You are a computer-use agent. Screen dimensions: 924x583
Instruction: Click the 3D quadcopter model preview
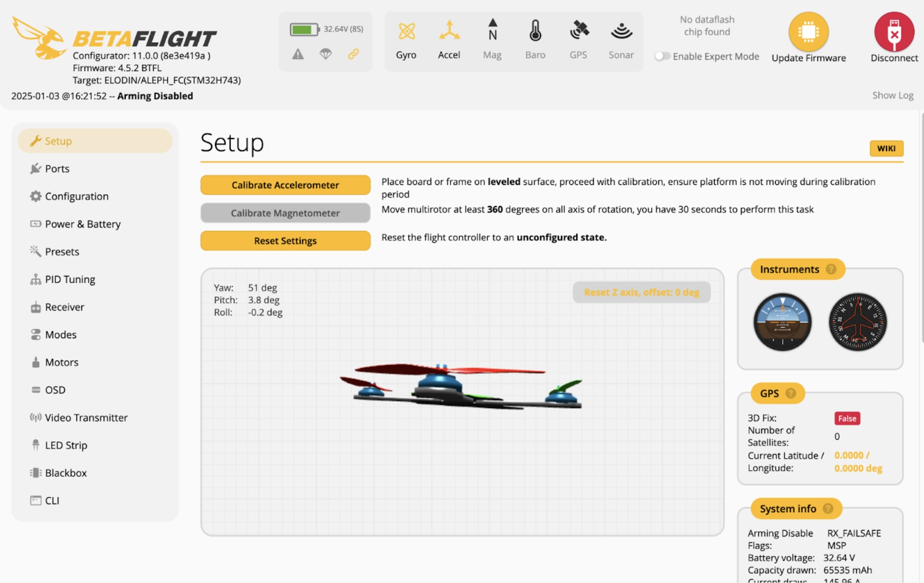coord(461,386)
